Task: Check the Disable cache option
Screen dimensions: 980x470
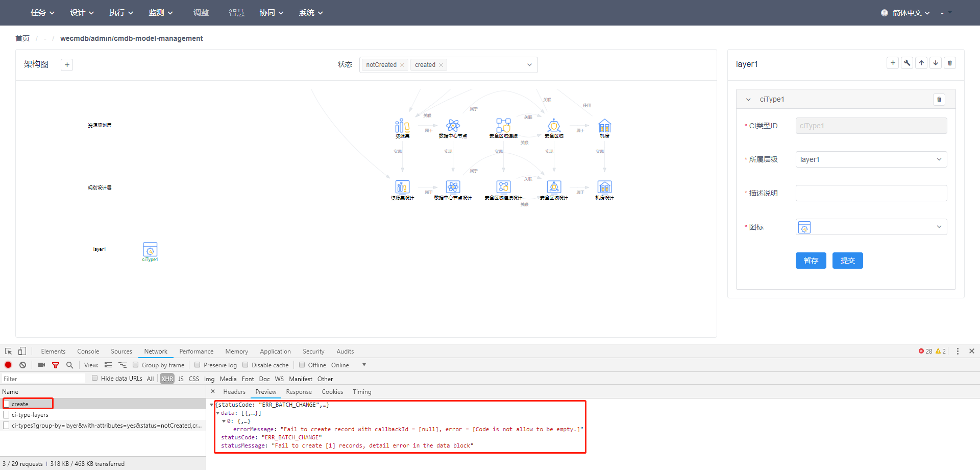Action: 246,365
